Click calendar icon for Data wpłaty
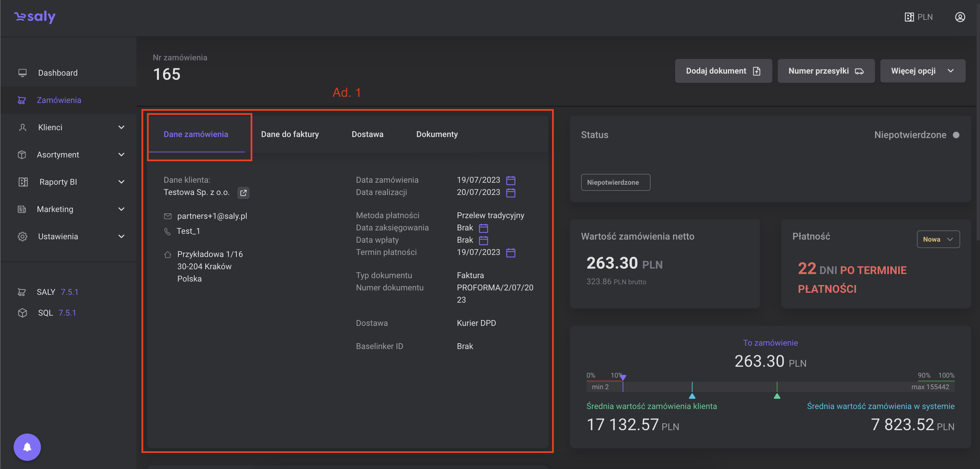Screen dimensions: 980x469 click(x=483, y=240)
